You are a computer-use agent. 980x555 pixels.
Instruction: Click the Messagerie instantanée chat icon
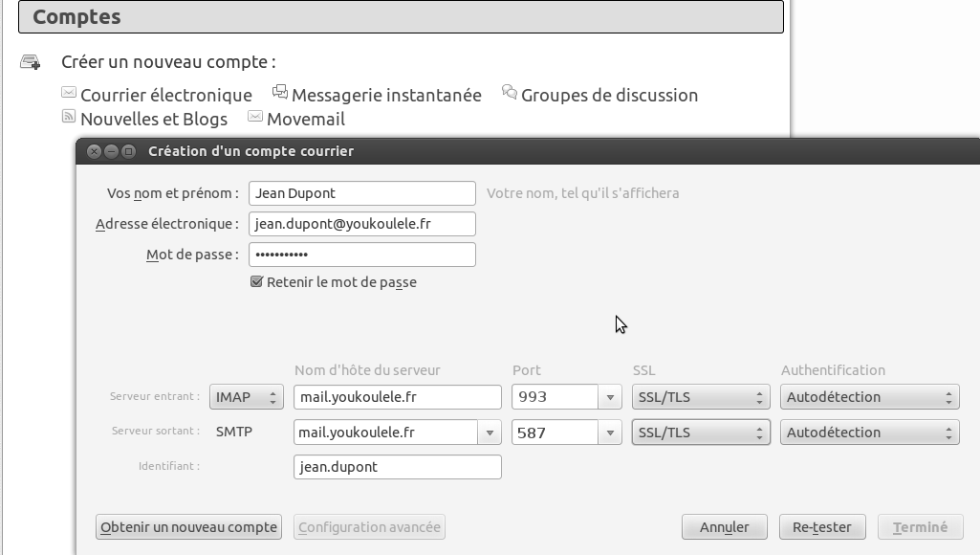[280, 92]
